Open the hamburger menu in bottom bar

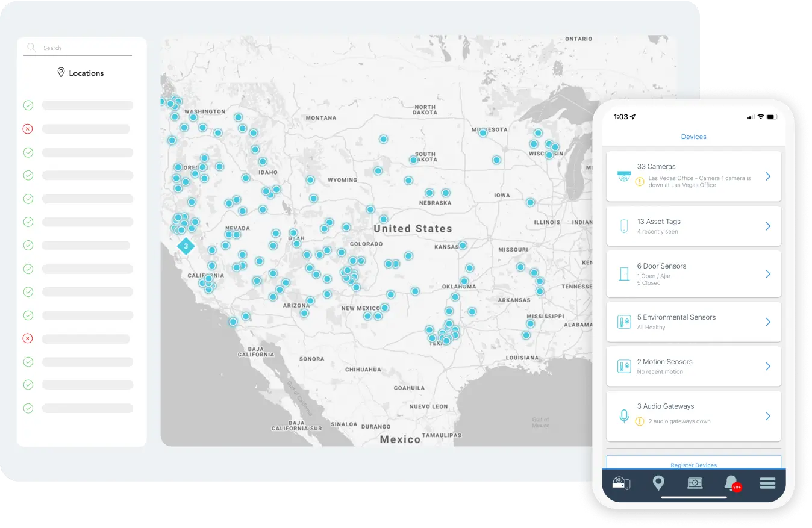[767, 483]
